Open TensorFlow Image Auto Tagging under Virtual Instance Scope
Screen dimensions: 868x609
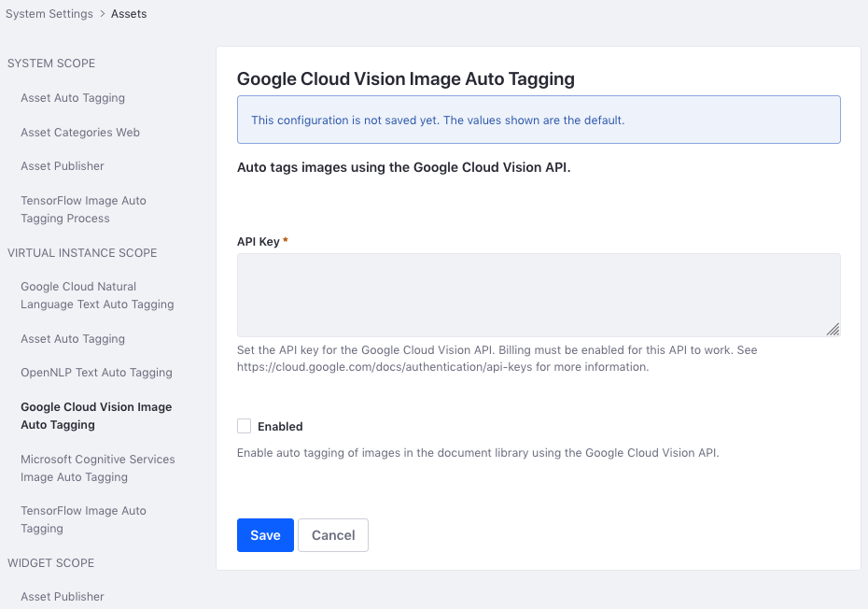tap(83, 519)
